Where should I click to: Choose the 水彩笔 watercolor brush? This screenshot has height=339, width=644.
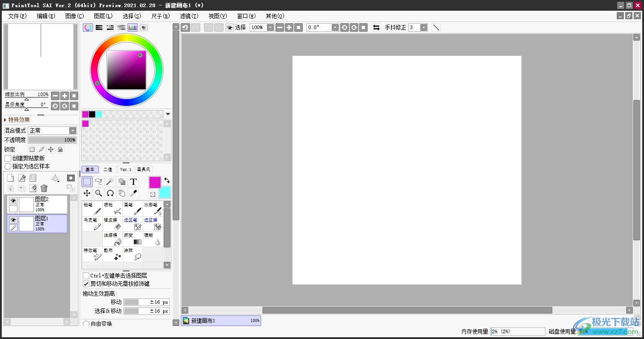click(153, 209)
